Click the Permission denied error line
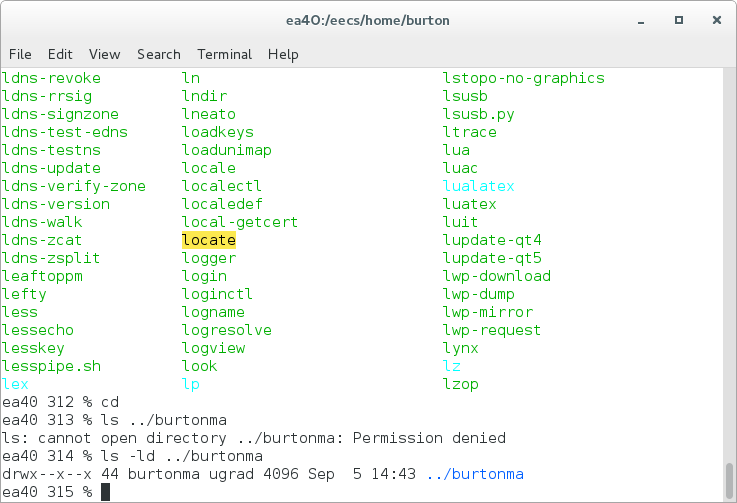Viewport: 737px width, 503px height. point(254,438)
